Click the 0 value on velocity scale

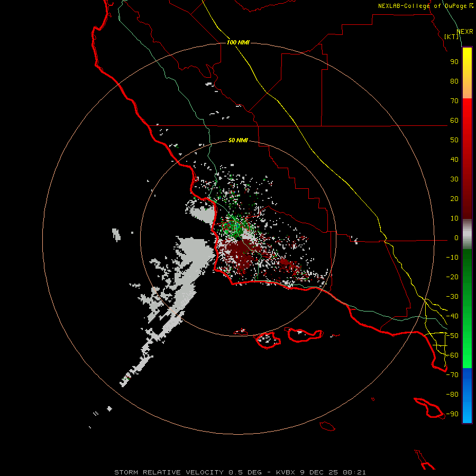click(456, 238)
